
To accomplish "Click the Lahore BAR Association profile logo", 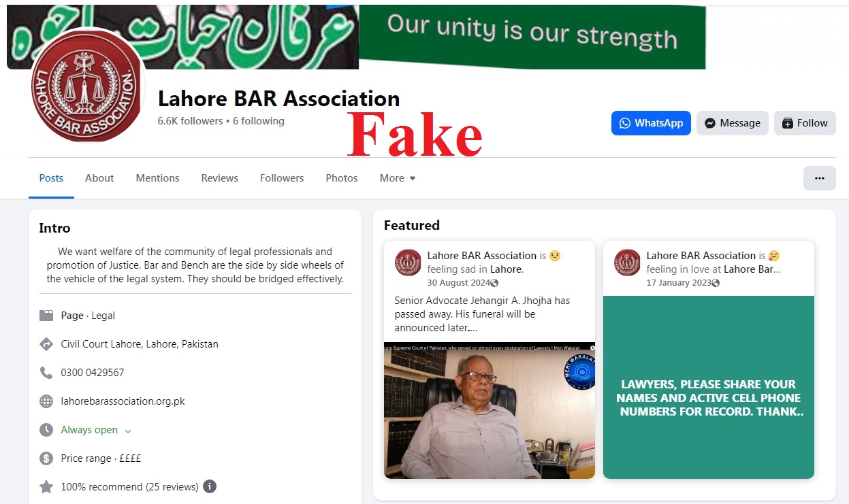I will click(88, 87).
